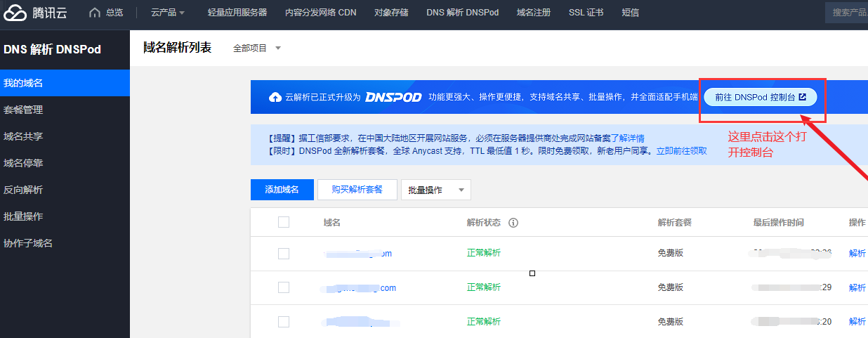This screenshot has height=338, width=868.
Task: Open the 总览 home overview
Action: pos(106,13)
